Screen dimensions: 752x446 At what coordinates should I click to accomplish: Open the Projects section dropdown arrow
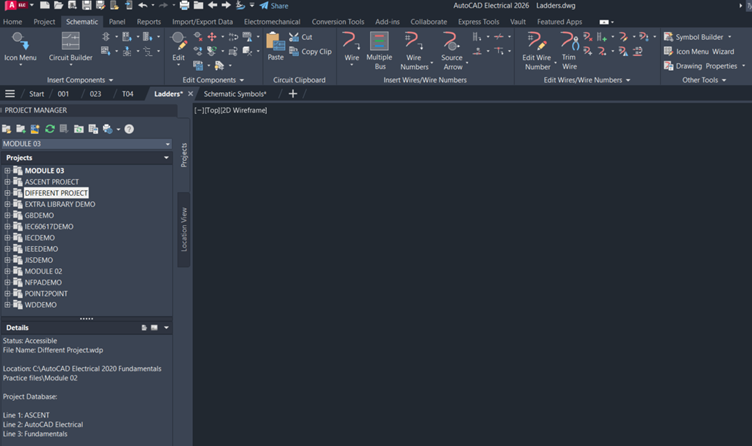(166, 158)
